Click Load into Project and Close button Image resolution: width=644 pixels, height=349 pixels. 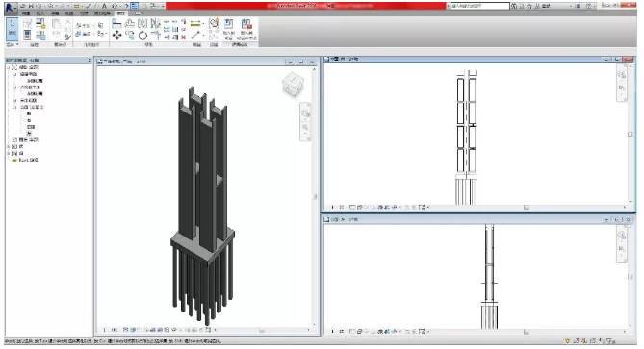[246, 29]
